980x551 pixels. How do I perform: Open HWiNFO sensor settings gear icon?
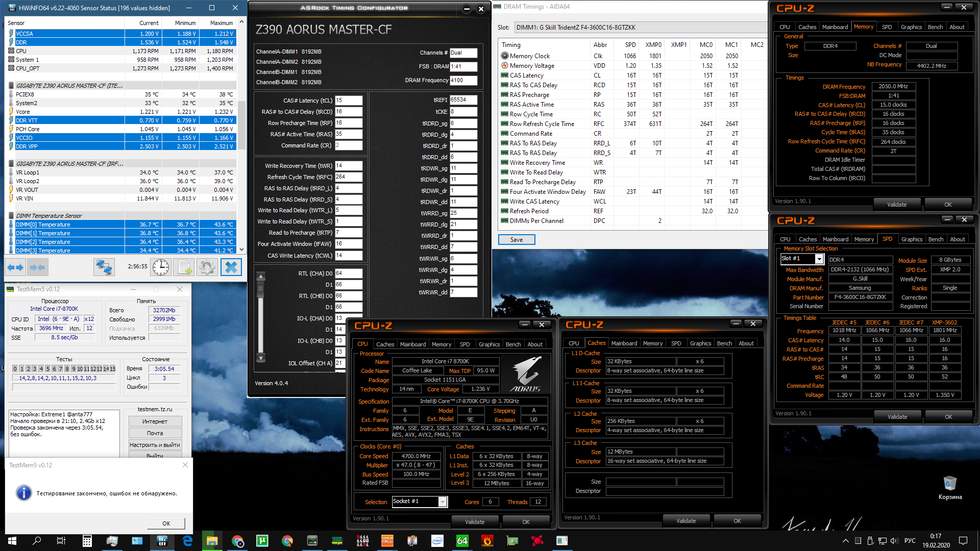(207, 267)
